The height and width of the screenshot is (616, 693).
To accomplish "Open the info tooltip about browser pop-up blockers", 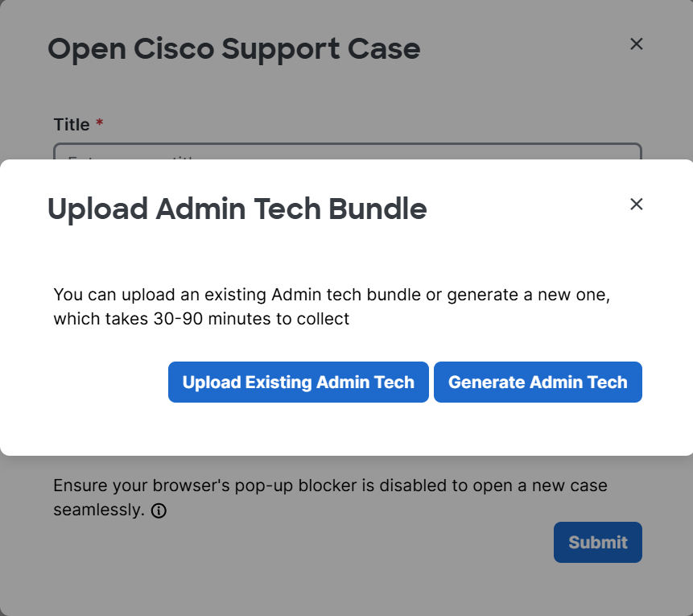I will [159, 511].
